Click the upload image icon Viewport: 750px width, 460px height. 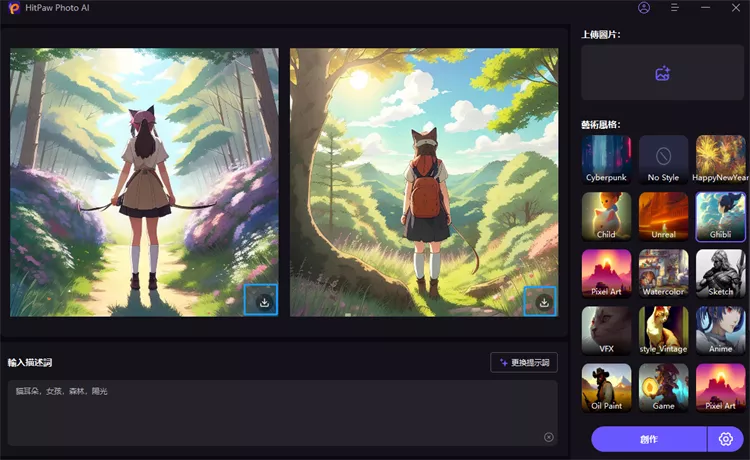coord(662,73)
